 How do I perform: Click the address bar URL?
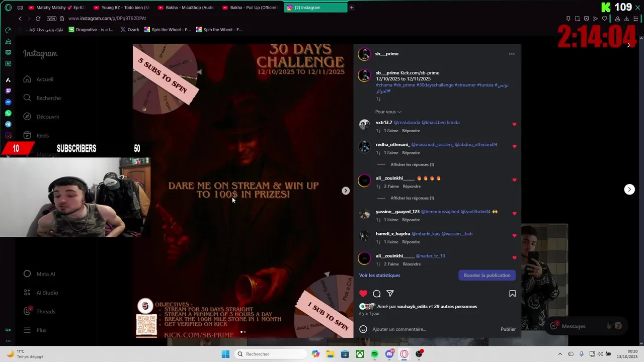point(107,19)
